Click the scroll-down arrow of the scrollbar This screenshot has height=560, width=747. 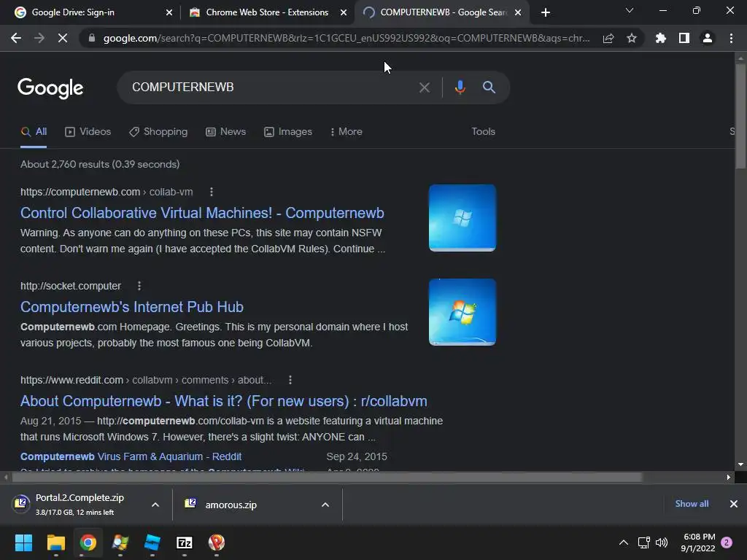(740, 464)
